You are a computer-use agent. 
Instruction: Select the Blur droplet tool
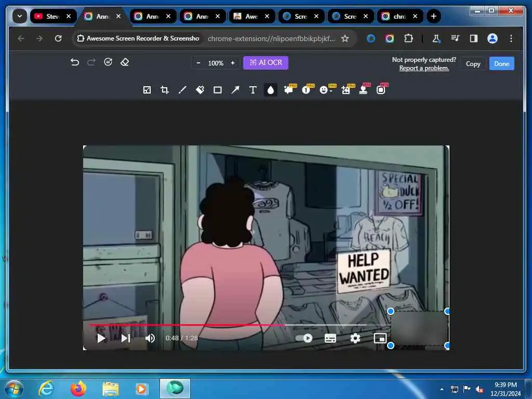[x=270, y=90]
